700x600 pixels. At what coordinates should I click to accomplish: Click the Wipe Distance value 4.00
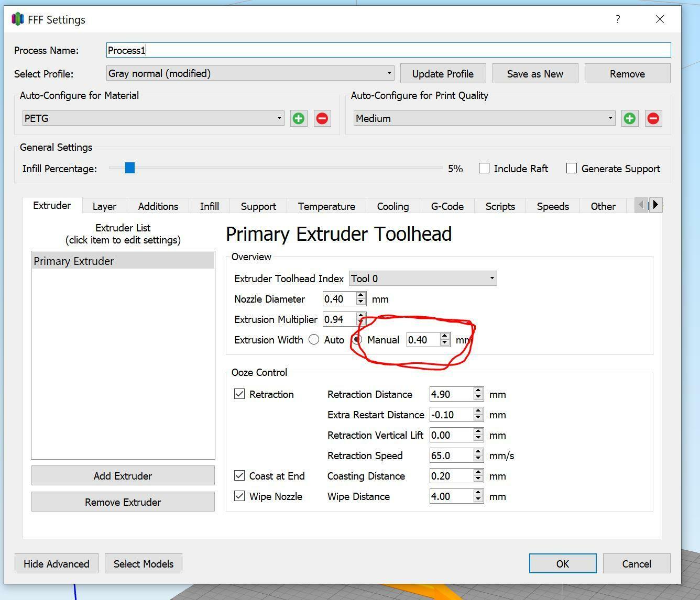click(x=451, y=496)
